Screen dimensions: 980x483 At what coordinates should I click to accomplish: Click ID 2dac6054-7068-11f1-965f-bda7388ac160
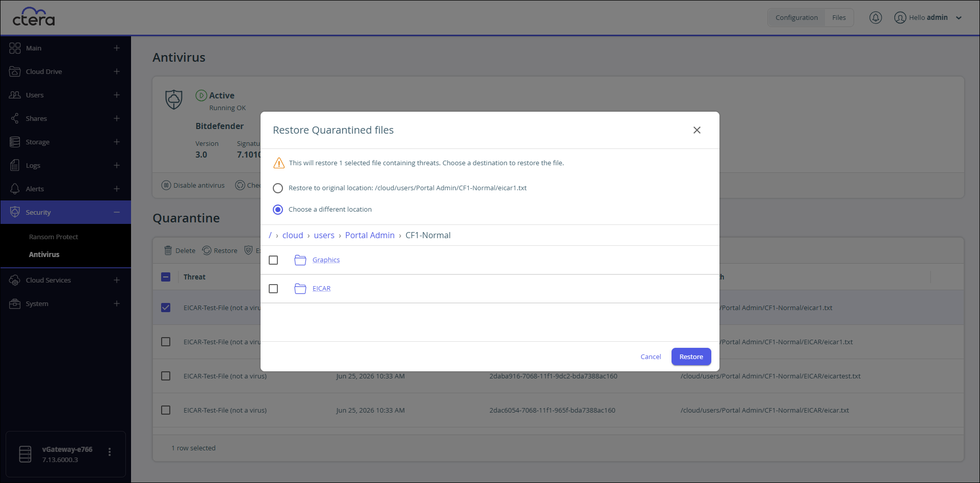point(552,410)
